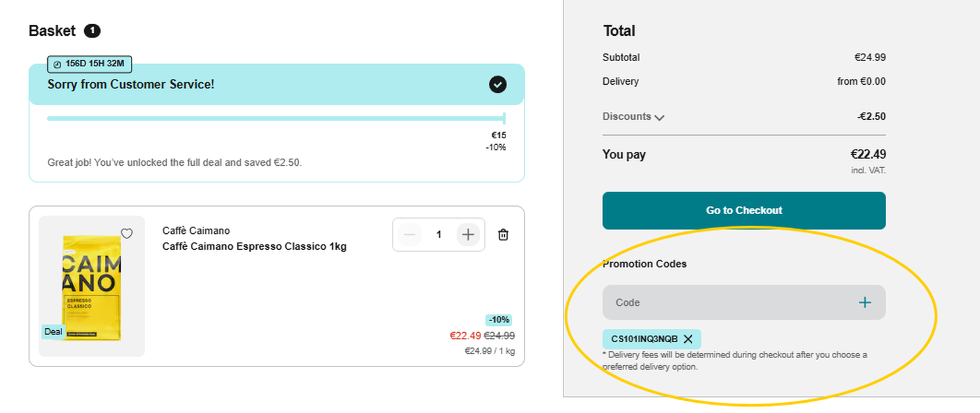Toggle the checkmark on the deal banner

pos(498,84)
